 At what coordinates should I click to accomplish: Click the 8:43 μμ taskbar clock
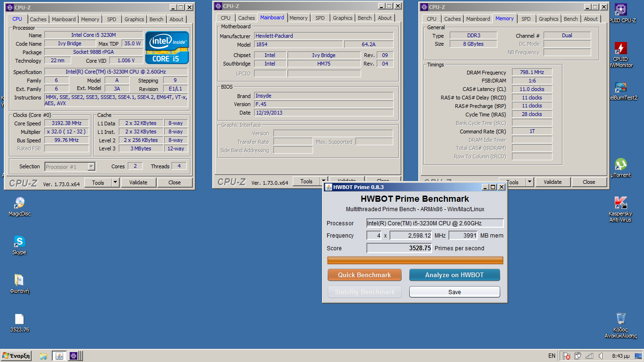620,356
